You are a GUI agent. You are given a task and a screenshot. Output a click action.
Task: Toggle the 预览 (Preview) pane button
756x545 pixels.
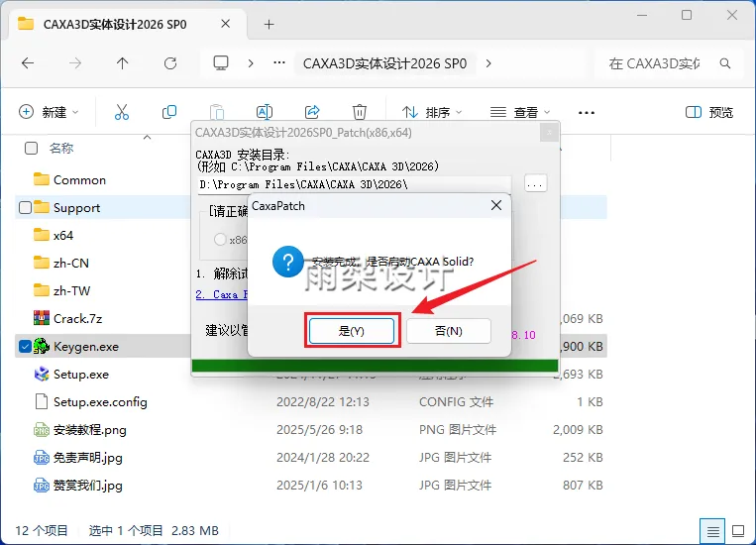tap(709, 112)
